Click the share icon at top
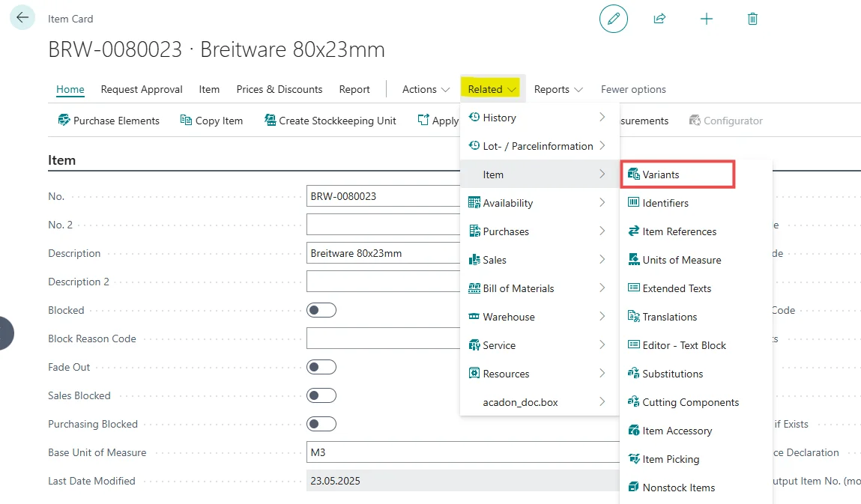The image size is (861, 504). (659, 19)
